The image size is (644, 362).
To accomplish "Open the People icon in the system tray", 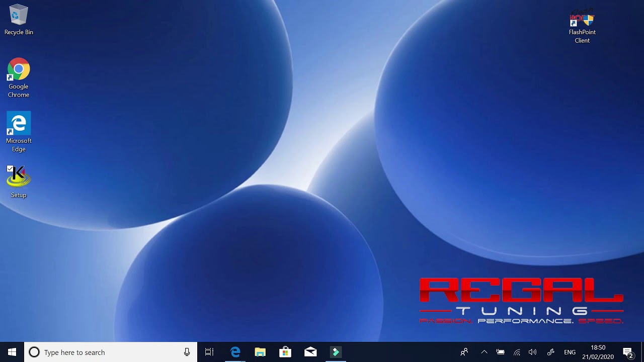I will (x=464, y=352).
